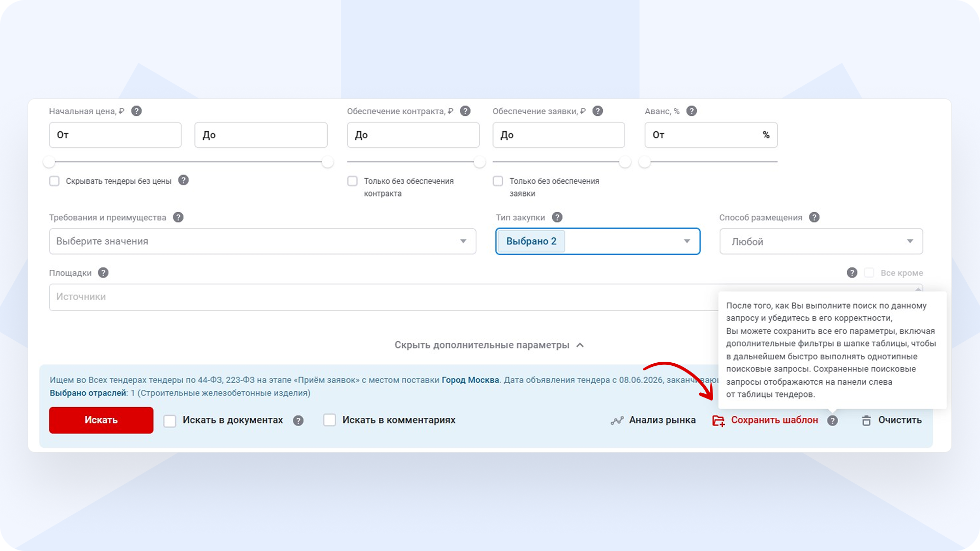Focus Обеспечение заявки До input field
The height and width of the screenshot is (551, 980).
[559, 135]
